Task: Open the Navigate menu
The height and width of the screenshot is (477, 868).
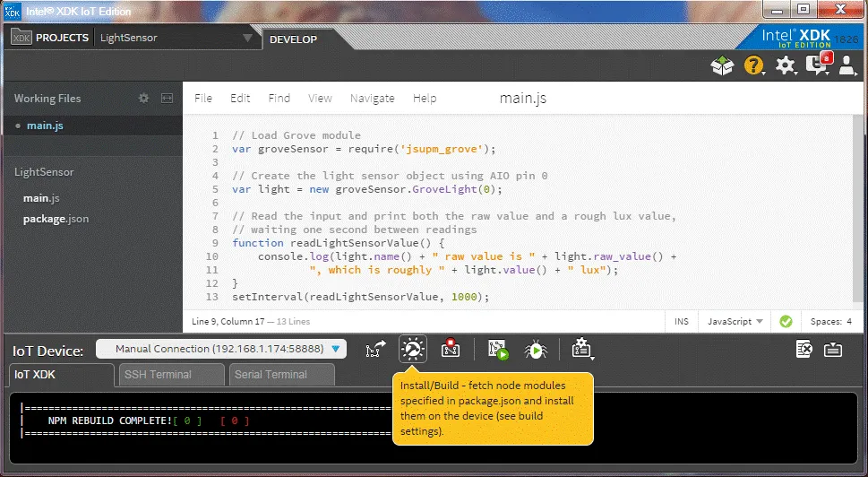Action: tap(372, 99)
